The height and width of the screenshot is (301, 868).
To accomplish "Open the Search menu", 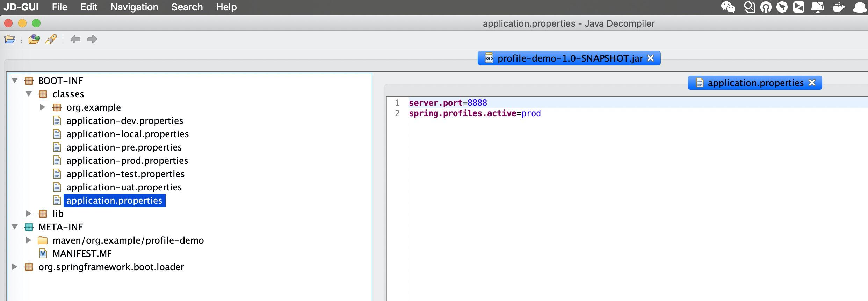I will 187,7.
